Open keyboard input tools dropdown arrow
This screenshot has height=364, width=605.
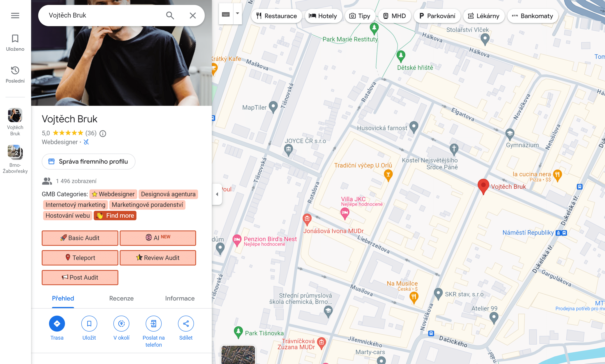(x=237, y=13)
